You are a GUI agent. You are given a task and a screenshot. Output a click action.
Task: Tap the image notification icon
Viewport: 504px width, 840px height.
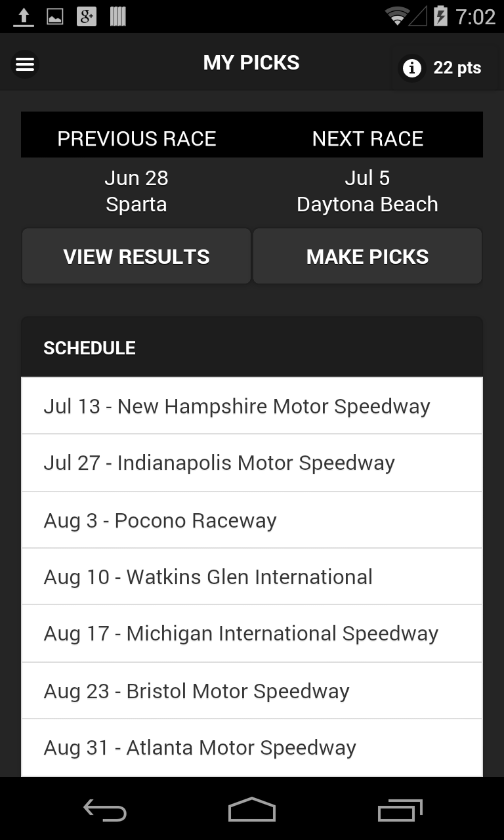55,16
